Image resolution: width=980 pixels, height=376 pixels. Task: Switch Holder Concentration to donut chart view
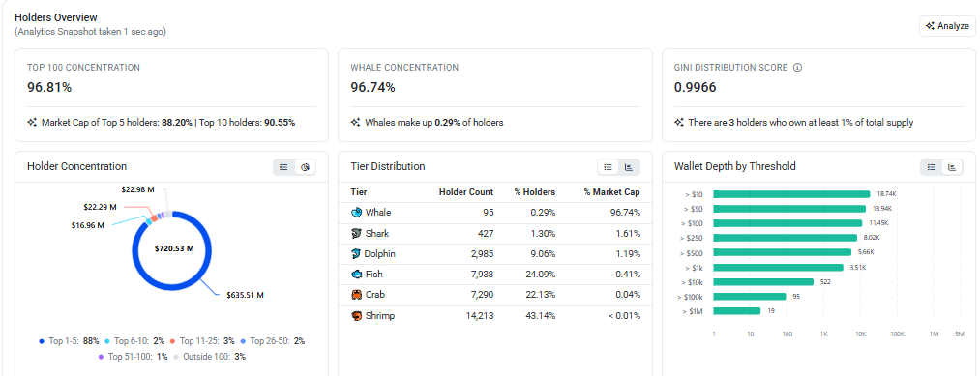305,167
